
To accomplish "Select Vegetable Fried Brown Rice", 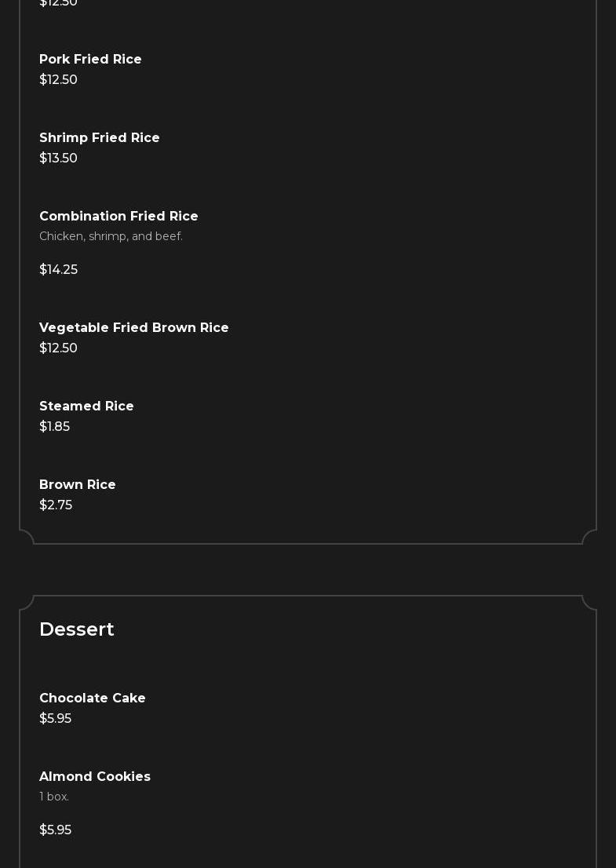I will tap(134, 328).
